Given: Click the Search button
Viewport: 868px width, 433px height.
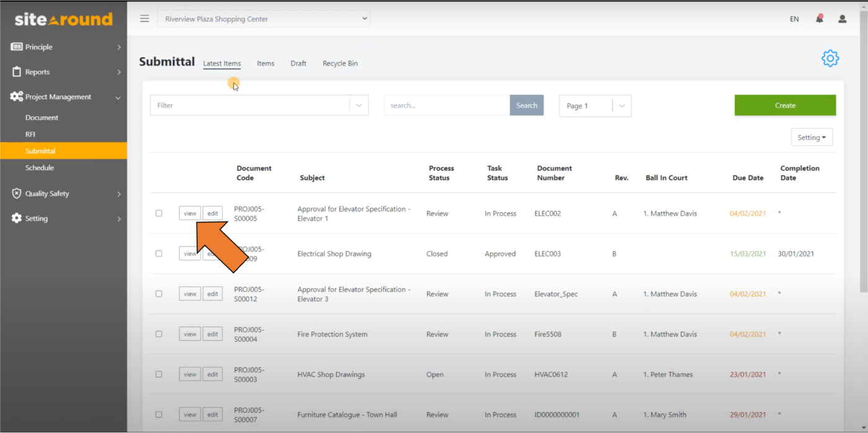Looking at the screenshot, I should click(526, 105).
